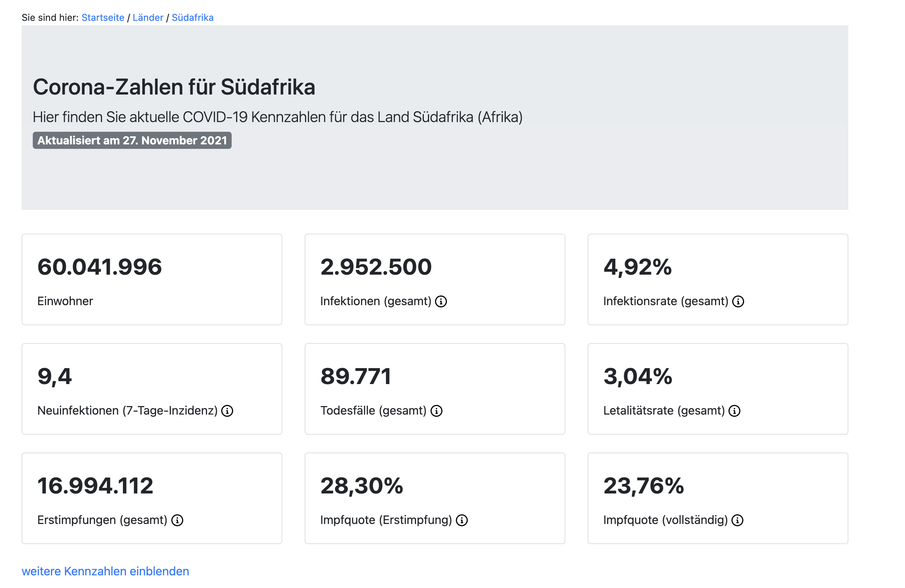
Task: Click info icon next to Impfquote (vollständig)
Action: coord(737,520)
